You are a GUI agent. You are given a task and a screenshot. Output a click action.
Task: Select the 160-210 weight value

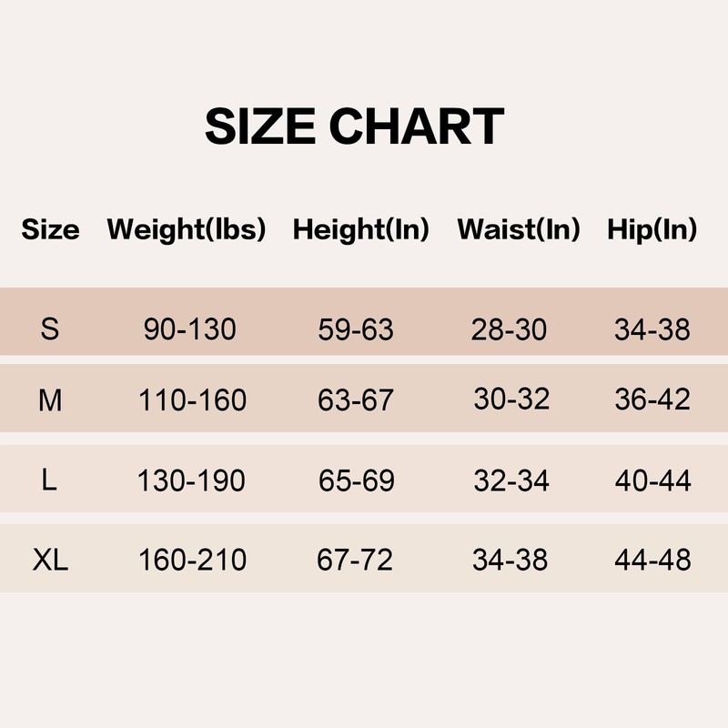point(192,560)
